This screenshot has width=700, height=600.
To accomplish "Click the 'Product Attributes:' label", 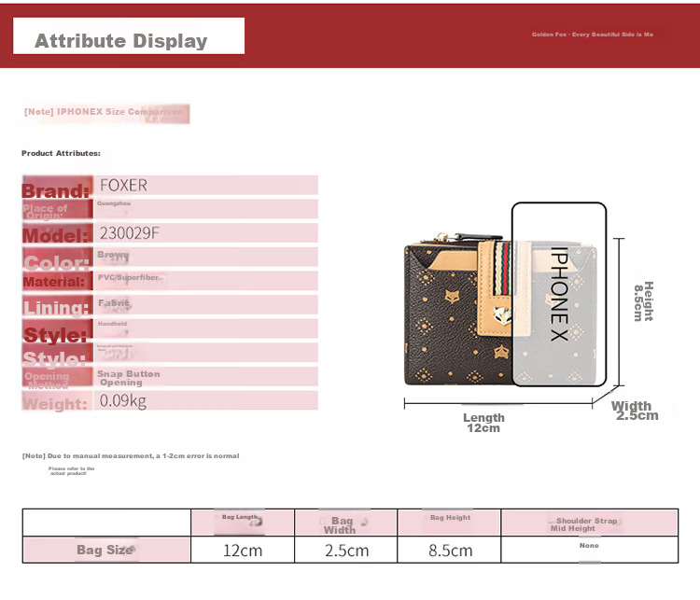I will [62, 153].
